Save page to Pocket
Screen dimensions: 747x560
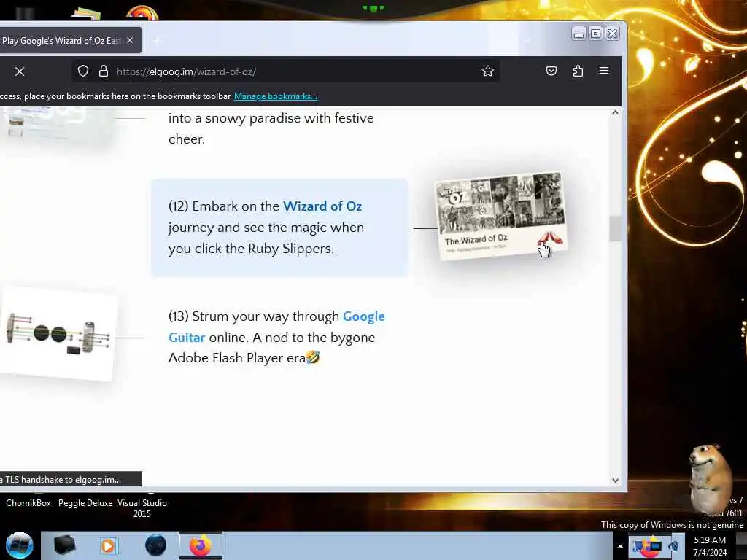[551, 71]
